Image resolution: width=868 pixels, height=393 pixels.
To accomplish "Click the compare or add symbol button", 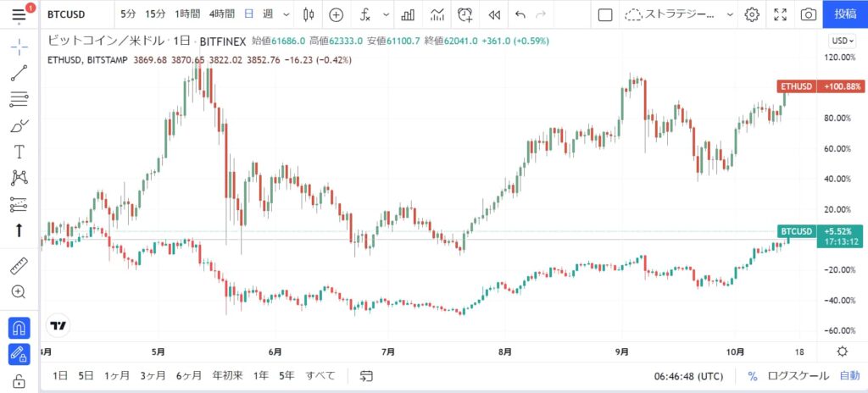I will tap(336, 14).
